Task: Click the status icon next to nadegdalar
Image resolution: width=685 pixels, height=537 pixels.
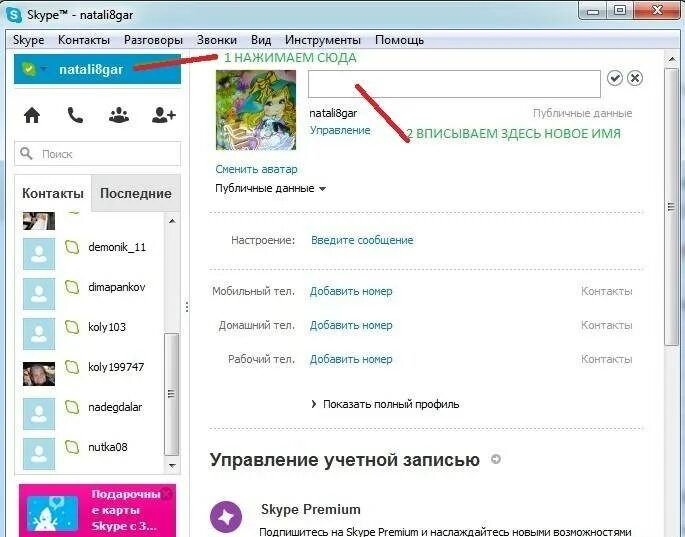Action: (72, 407)
